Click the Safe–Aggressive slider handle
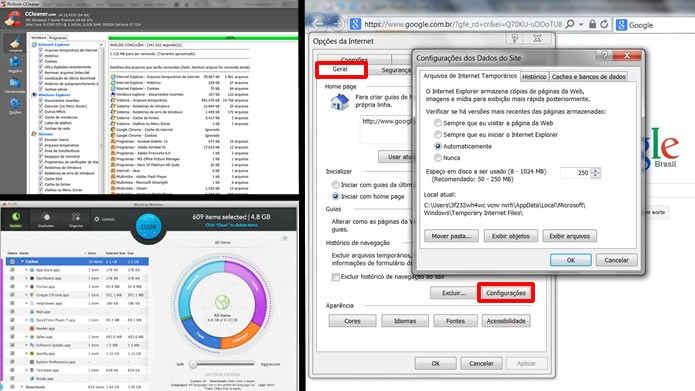Image resolution: width=695 pixels, height=391 pixels. point(193,364)
